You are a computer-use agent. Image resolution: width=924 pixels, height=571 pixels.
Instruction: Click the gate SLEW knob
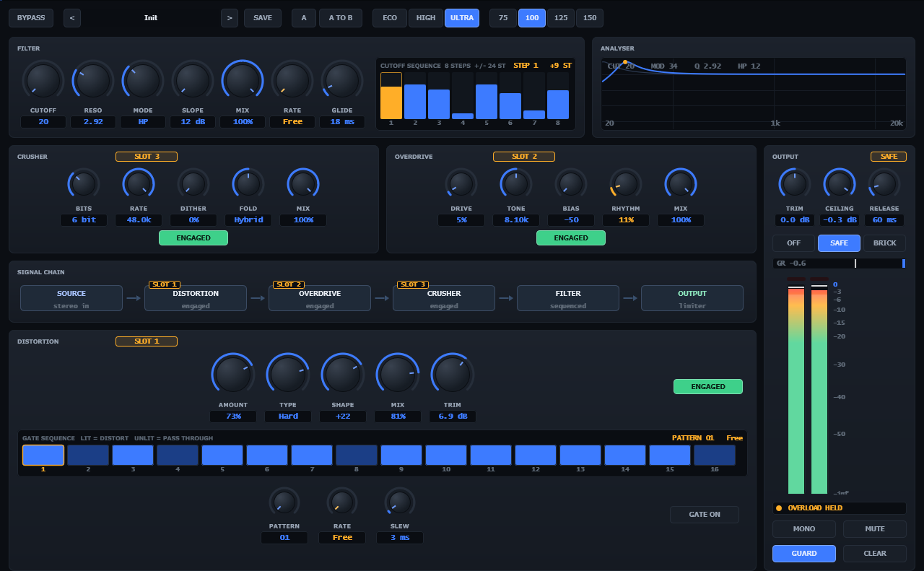tap(400, 502)
